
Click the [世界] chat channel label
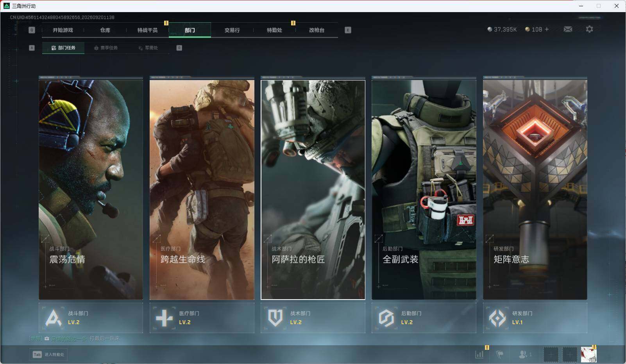coord(36,339)
